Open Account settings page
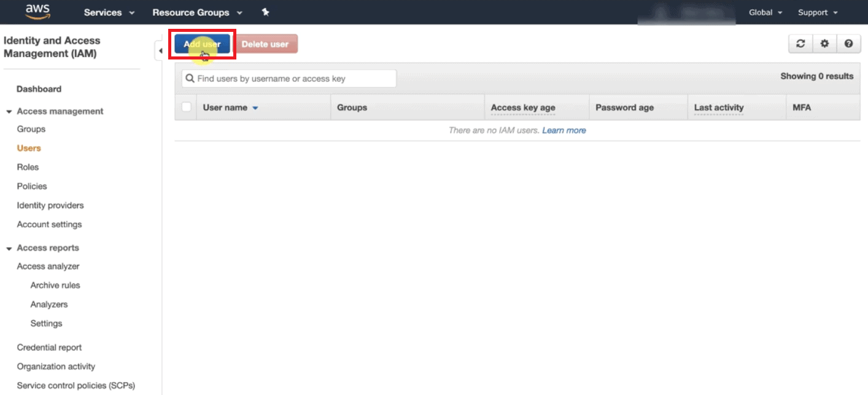The width and height of the screenshot is (868, 395). tap(49, 224)
